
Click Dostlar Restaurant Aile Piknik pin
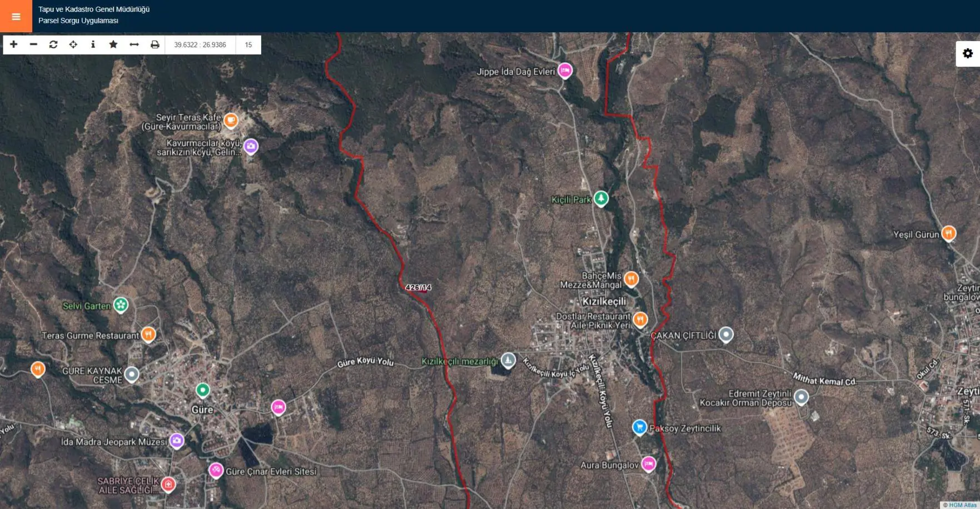coord(640,319)
